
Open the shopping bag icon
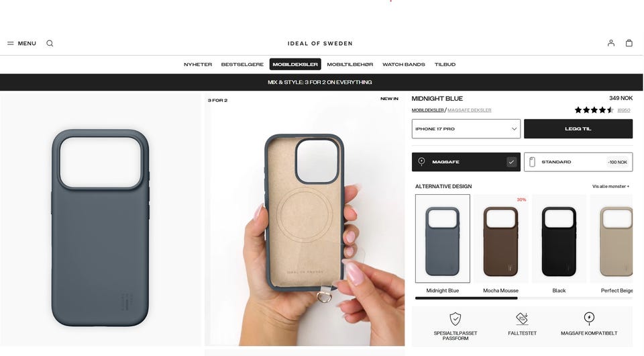click(x=629, y=43)
